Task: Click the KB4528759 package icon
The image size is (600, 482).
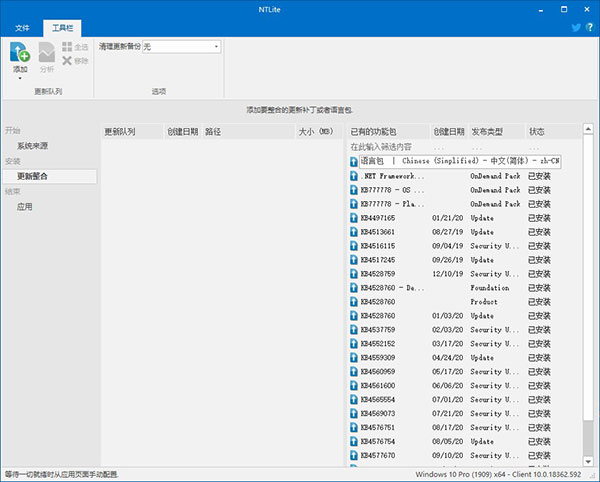Action: (x=354, y=274)
